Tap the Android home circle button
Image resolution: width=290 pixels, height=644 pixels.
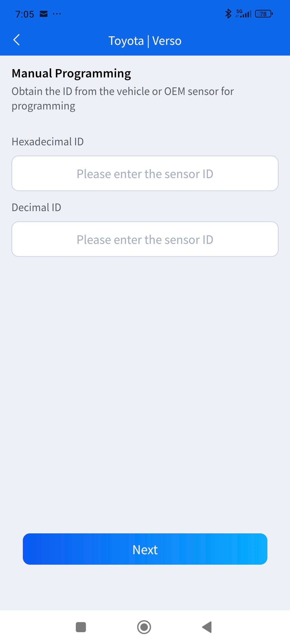144,627
